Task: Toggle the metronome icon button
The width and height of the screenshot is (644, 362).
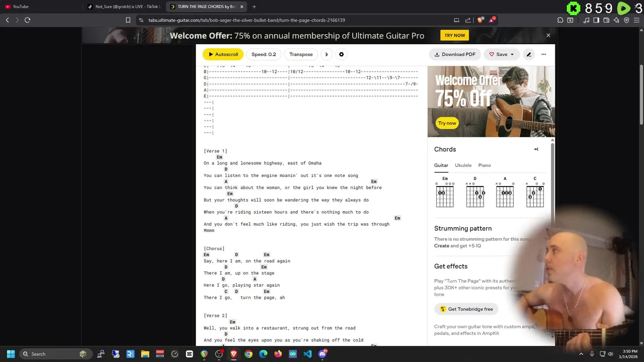Action: click(327, 54)
